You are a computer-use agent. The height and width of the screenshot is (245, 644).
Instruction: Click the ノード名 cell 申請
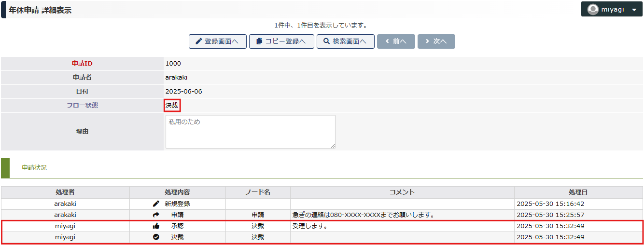(258, 215)
